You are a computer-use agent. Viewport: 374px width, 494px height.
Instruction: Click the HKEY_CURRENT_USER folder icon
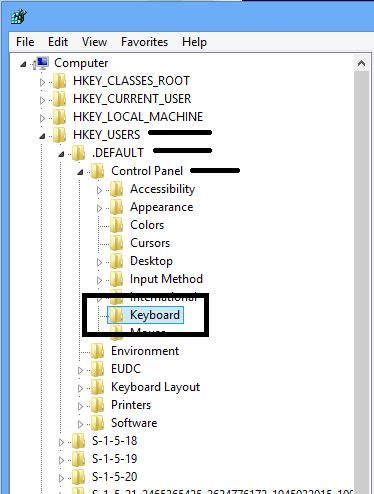point(59,99)
